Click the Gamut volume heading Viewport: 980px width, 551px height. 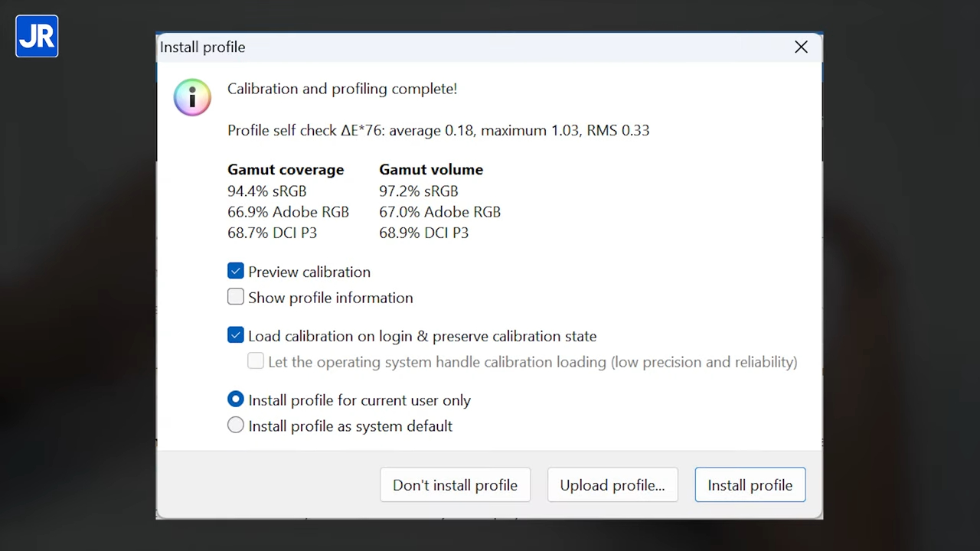[431, 170]
